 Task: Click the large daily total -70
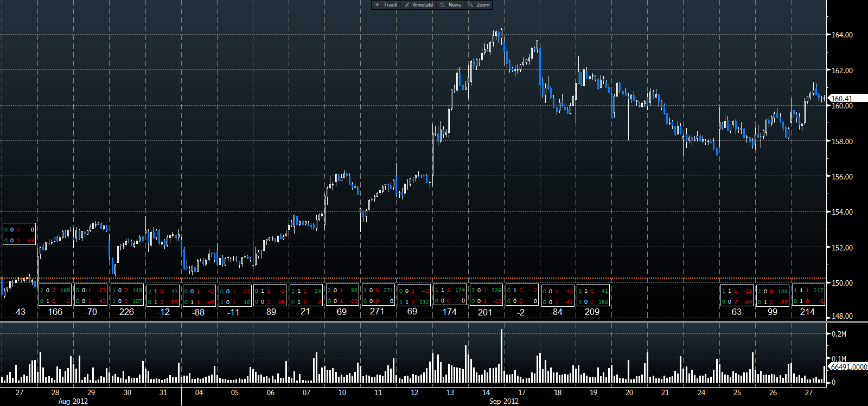(91, 312)
